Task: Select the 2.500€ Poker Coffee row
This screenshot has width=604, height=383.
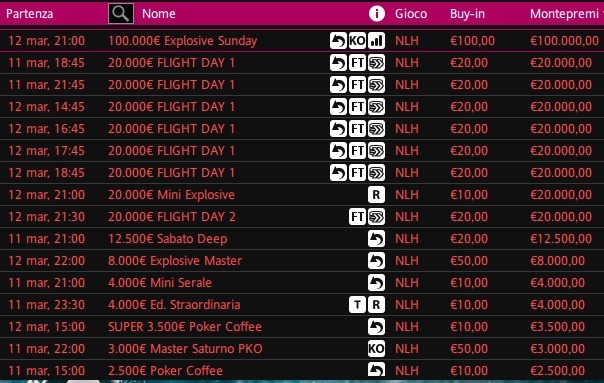Action: [302, 370]
